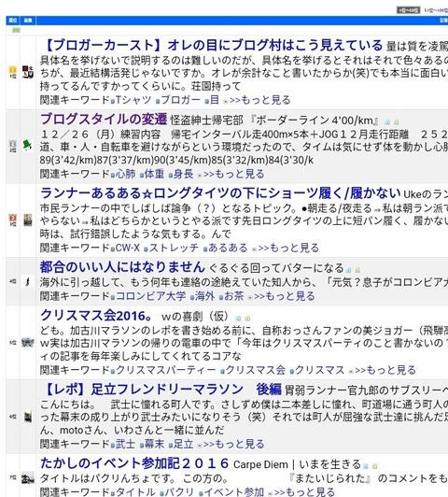Click first small icon after Carpe Diem blog name

point(366,466)
